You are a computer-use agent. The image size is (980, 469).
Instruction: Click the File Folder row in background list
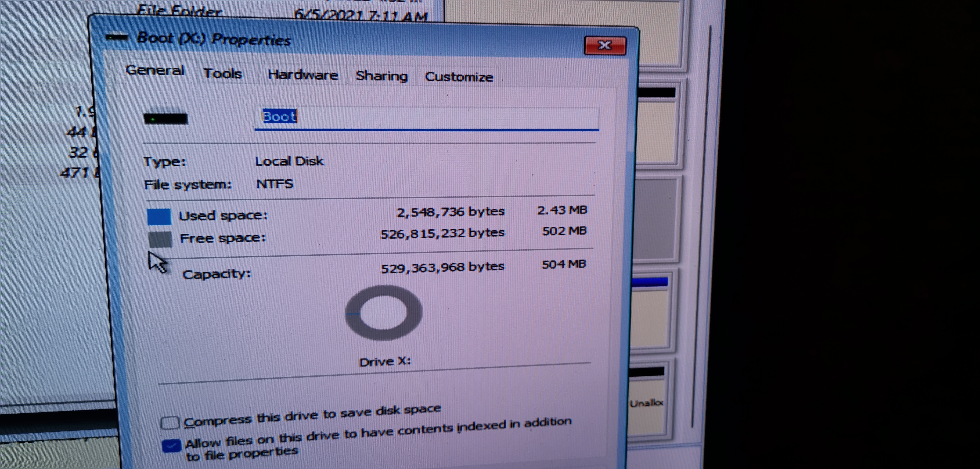click(179, 11)
